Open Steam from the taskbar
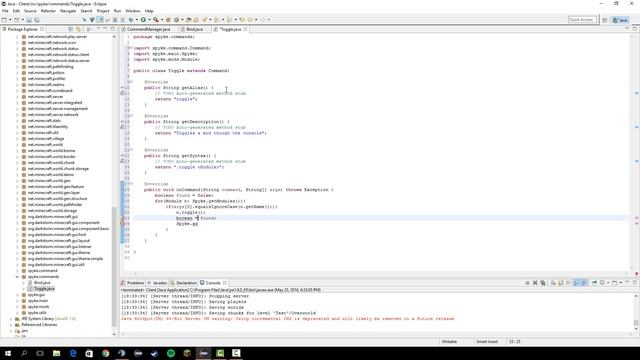The height and width of the screenshot is (360, 640). coord(155,353)
